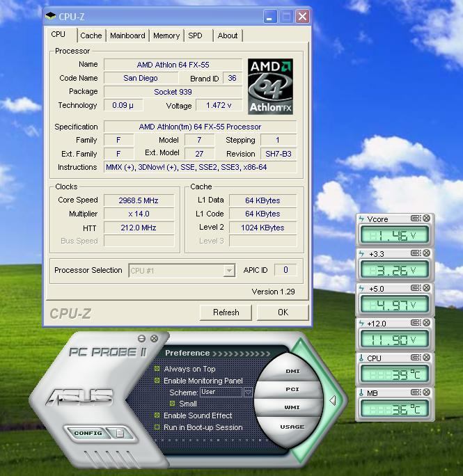The image size is (463, 476).
Task: Open settings icon on +12.0 monitor panel
Action: point(416,322)
